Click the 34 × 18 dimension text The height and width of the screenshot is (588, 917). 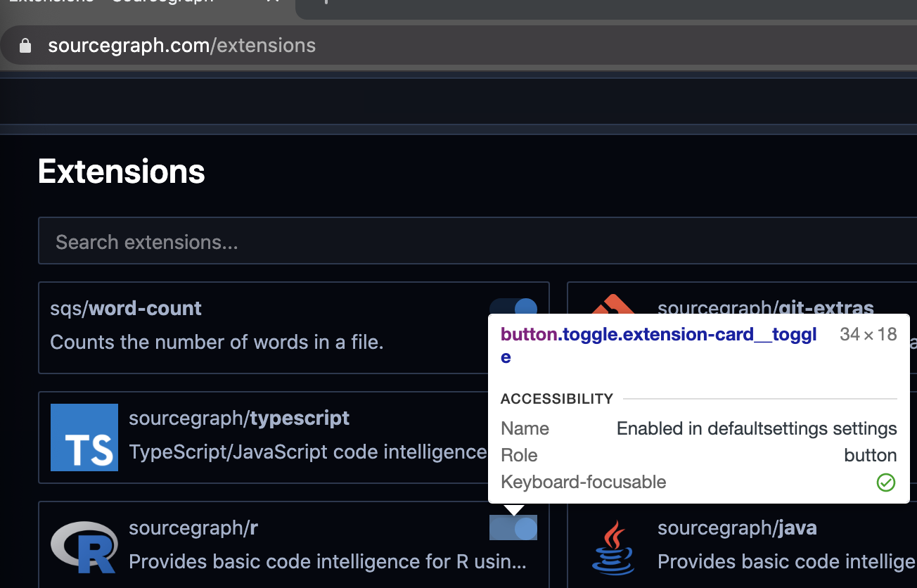pyautogui.click(x=868, y=334)
